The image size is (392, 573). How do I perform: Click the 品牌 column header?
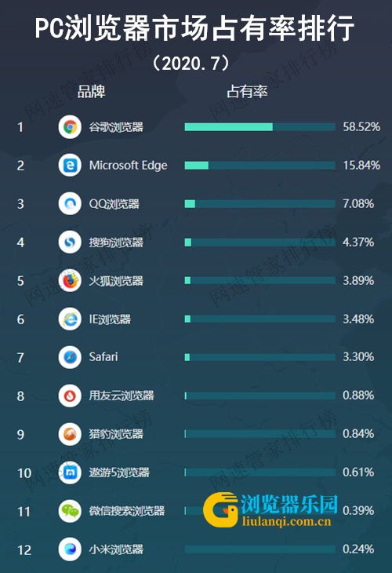click(x=91, y=91)
